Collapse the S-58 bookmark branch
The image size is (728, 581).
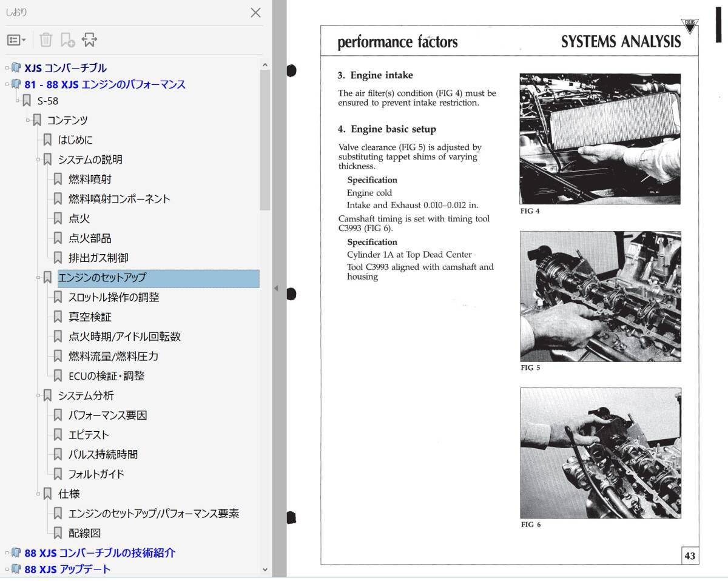[x=18, y=101]
